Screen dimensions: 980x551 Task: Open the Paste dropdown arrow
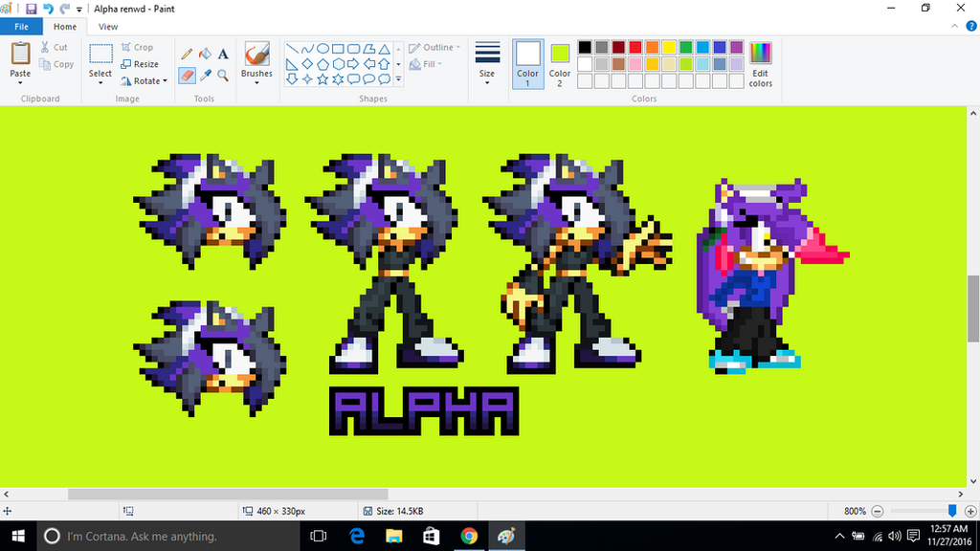(x=20, y=83)
